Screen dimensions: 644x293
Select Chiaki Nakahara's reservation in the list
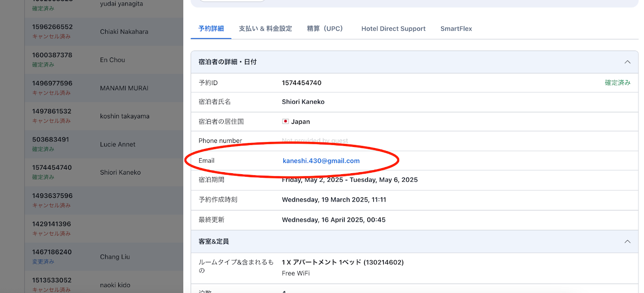(x=124, y=32)
